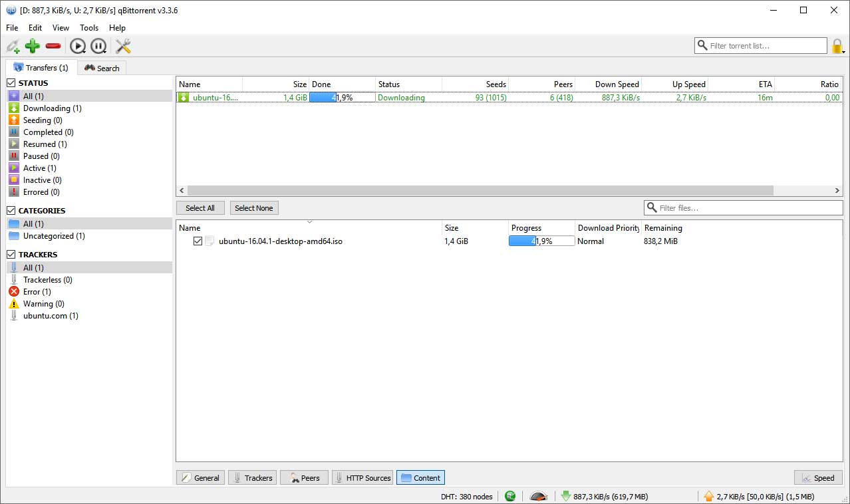The image size is (850, 504).
Task: Open the Tools menu
Action: [x=89, y=28]
